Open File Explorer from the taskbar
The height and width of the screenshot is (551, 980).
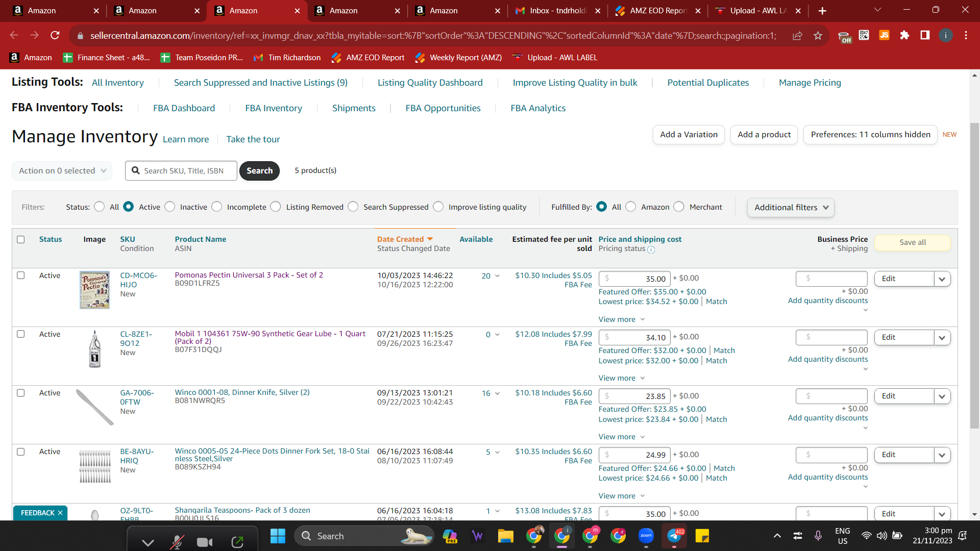tap(505, 536)
